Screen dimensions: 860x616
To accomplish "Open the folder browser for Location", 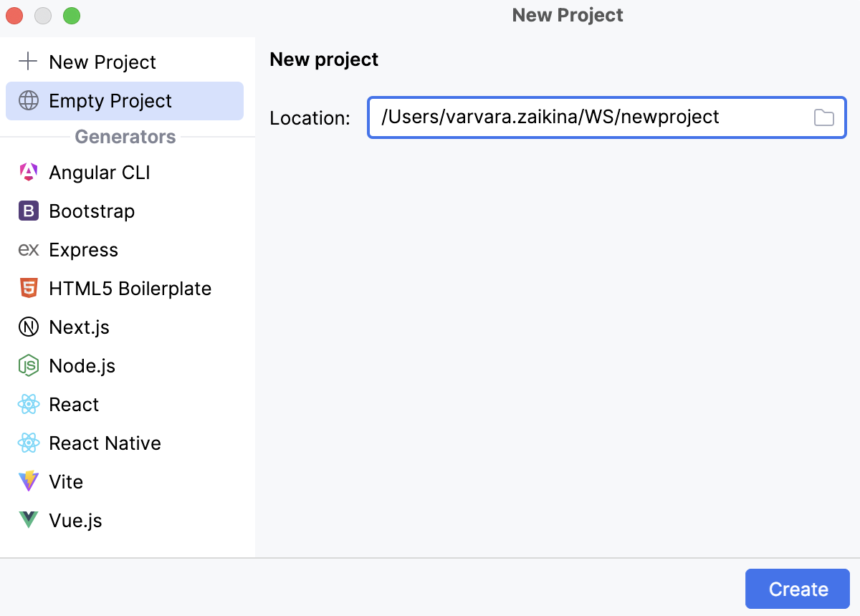I will 823,117.
